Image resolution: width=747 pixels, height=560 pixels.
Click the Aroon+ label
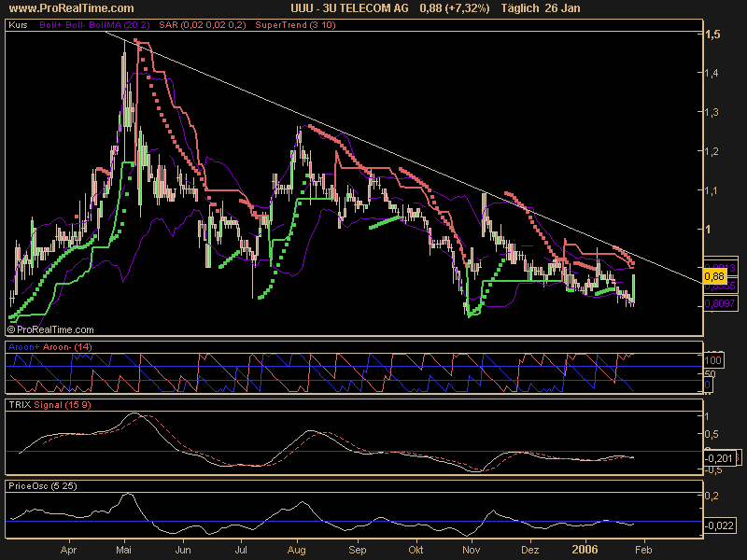pos(24,346)
